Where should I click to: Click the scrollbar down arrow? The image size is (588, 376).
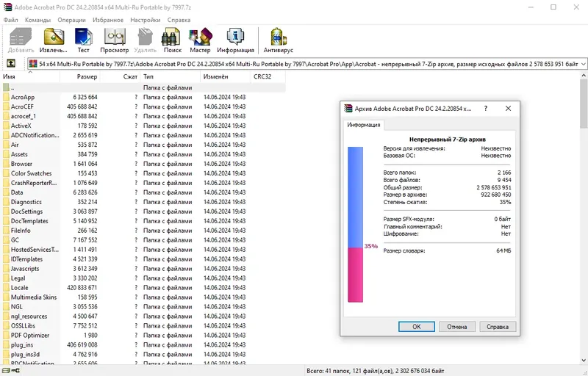[584, 361]
